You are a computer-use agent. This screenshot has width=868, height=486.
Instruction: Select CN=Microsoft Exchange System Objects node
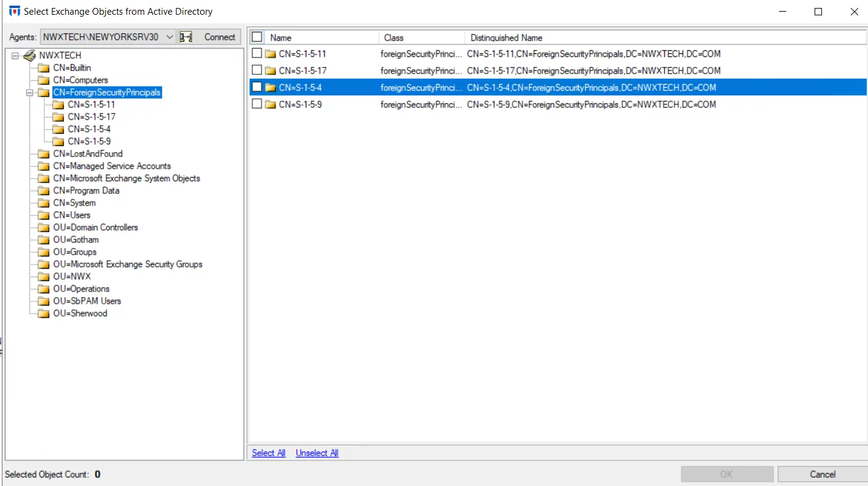tap(126, 179)
